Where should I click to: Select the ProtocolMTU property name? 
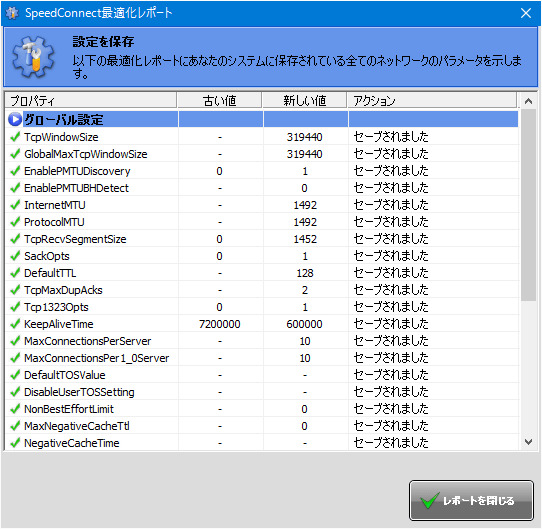point(54,222)
